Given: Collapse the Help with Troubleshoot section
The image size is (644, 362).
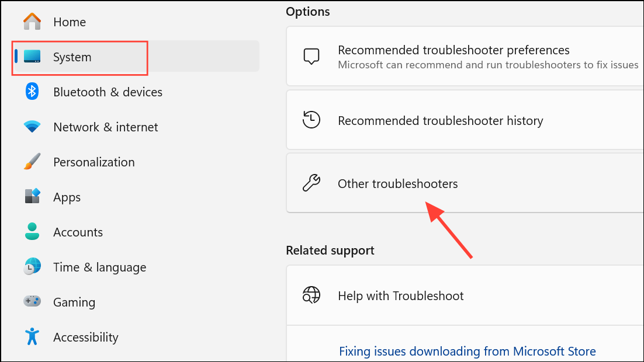Looking at the screenshot, I should (465, 295).
